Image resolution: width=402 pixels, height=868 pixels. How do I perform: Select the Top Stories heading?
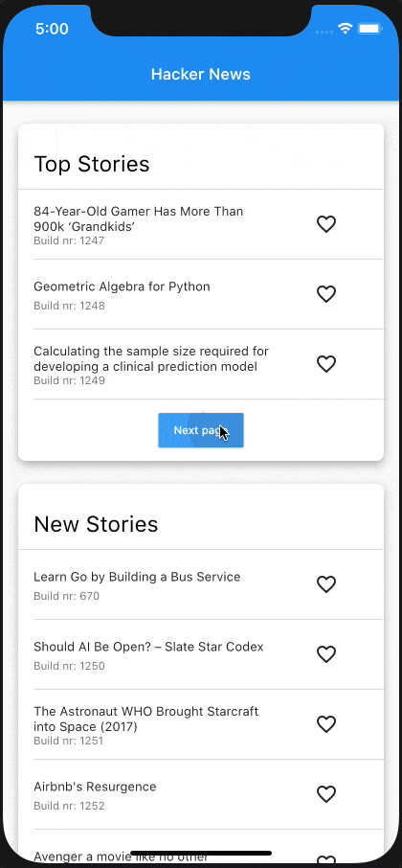92,165
